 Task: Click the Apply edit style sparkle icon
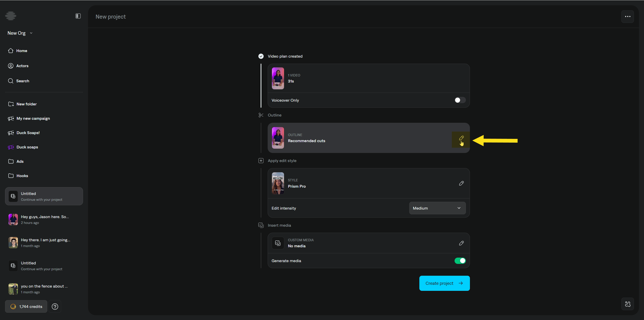pos(261,161)
